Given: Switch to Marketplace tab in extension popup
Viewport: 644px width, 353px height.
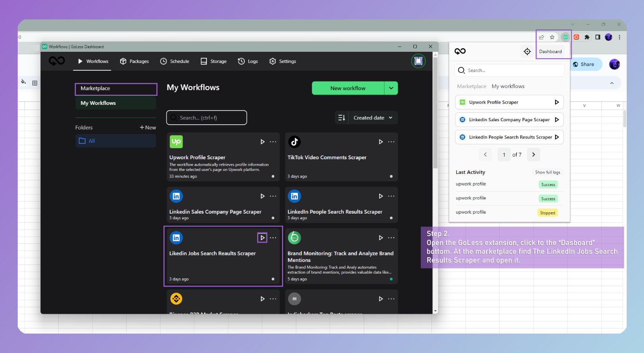Looking at the screenshot, I should pyautogui.click(x=472, y=86).
